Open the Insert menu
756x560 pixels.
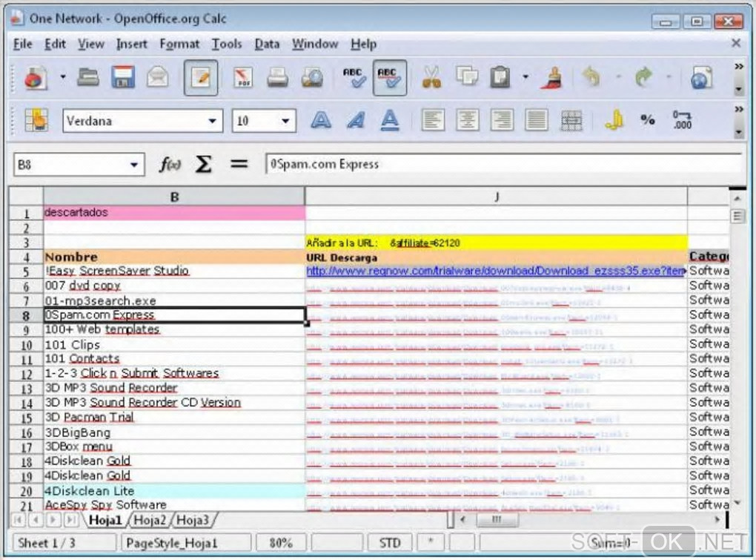[132, 44]
